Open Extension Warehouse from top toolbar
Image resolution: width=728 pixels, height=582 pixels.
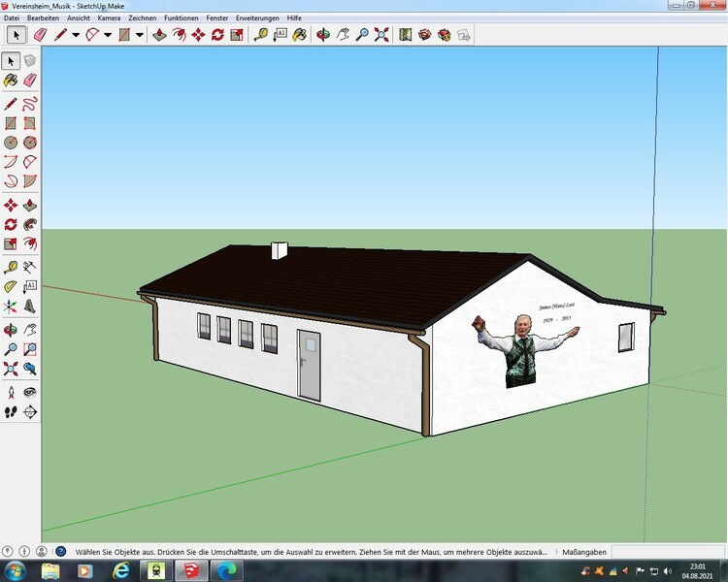pos(445,35)
